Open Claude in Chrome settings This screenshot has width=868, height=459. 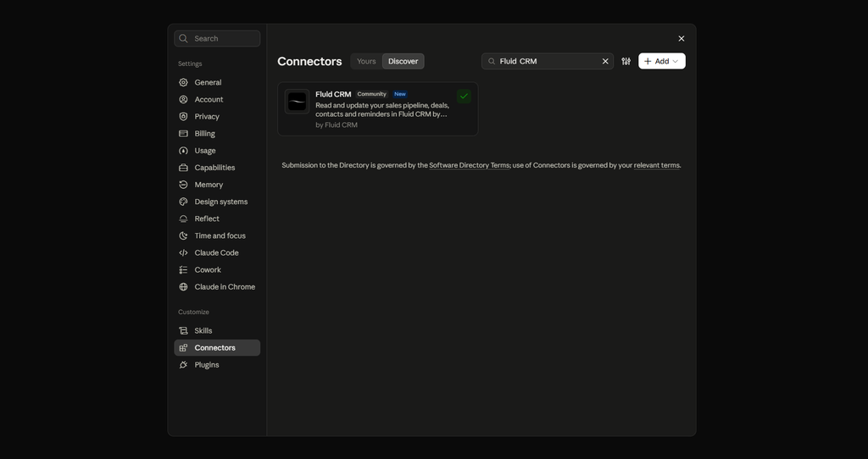[x=217, y=287]
